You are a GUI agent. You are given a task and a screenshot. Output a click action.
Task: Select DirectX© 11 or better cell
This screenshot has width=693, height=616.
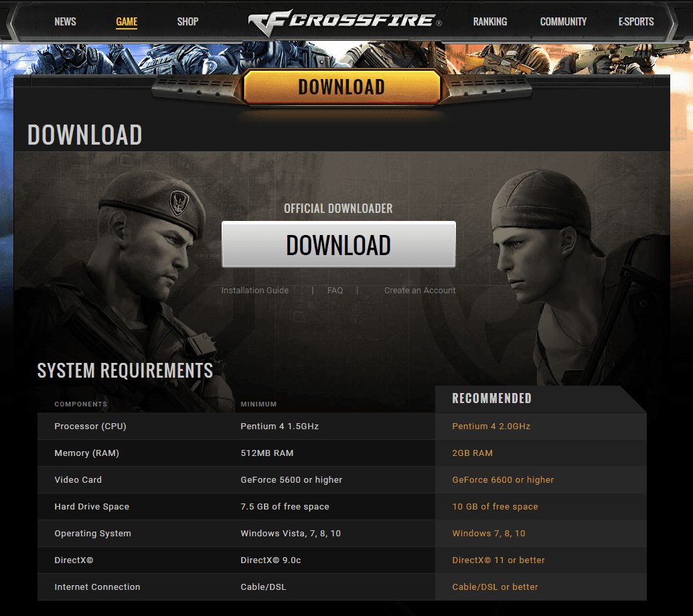click(x=498, y=560)
